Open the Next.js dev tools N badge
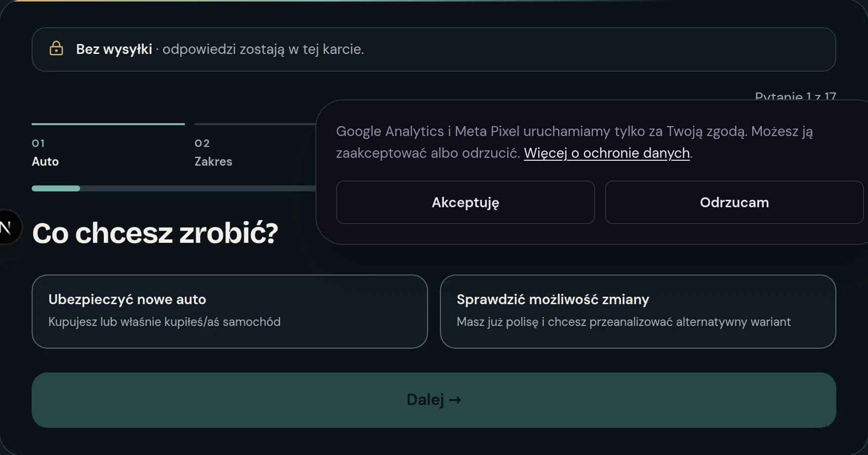 point(7,227)
